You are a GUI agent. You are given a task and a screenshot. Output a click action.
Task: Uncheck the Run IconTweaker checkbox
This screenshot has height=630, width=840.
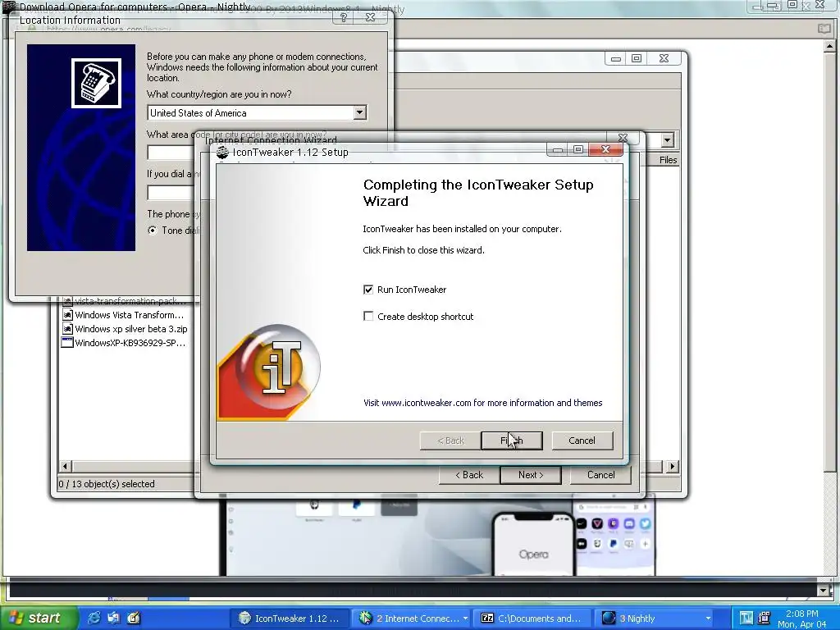tap(368, 290)
